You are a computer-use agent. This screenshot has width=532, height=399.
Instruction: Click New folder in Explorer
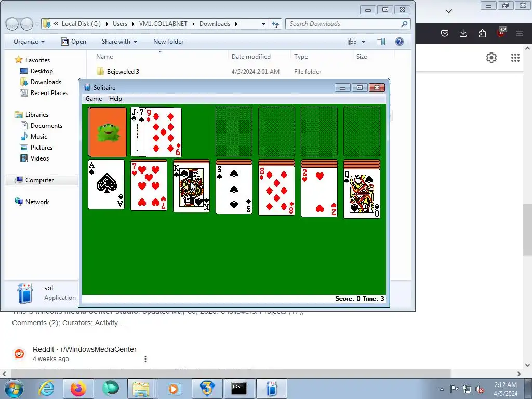pos(168,42)
